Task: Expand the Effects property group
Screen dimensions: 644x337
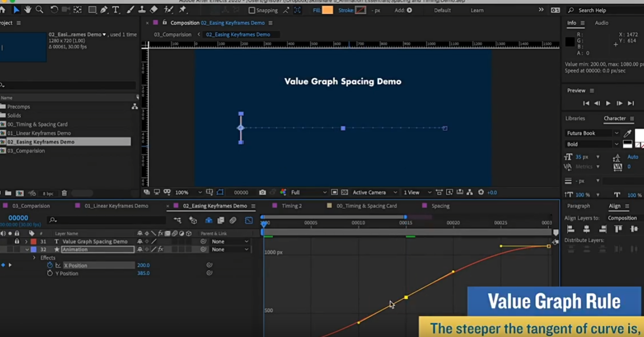Action: point(34,258)
